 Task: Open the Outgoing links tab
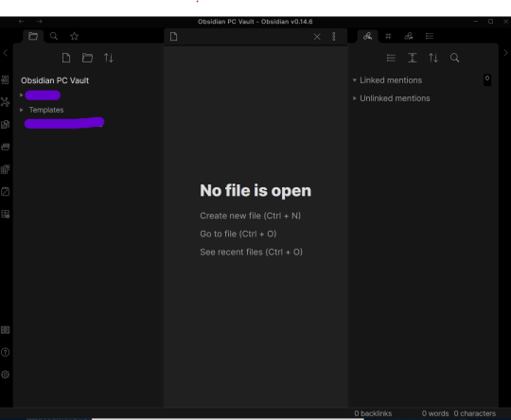(x=409, y=36)
